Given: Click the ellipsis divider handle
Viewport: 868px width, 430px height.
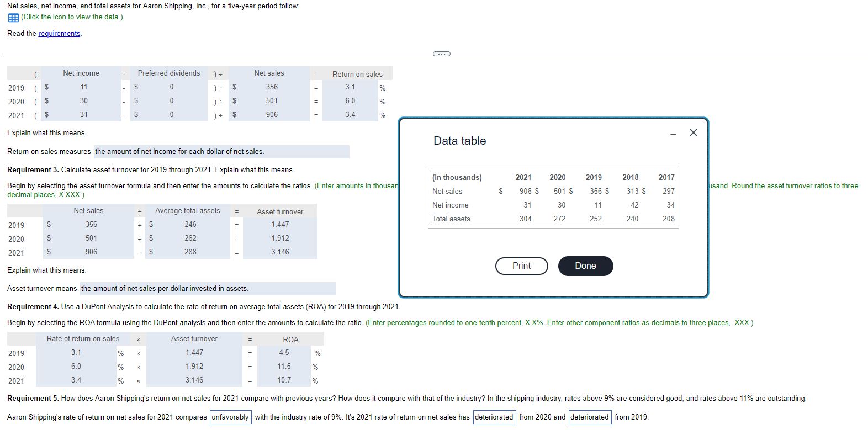Looking at the screenshot, I should coord(441,54).
